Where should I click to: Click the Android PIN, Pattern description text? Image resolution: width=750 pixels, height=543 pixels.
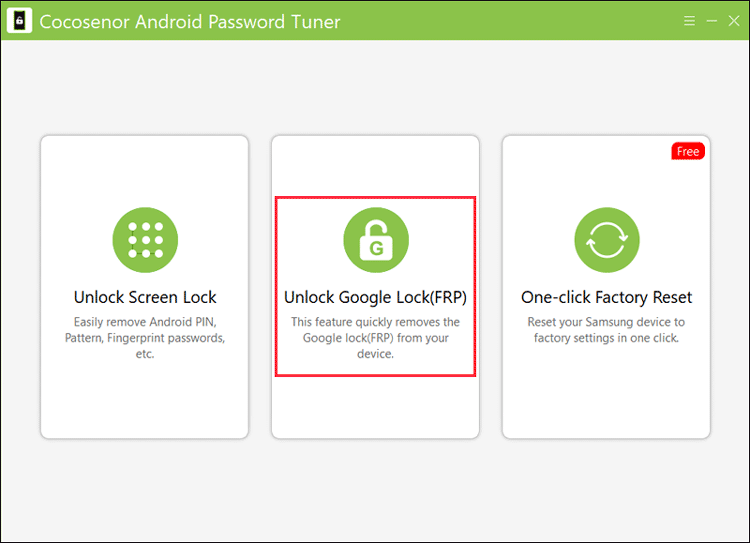[145, 338]
